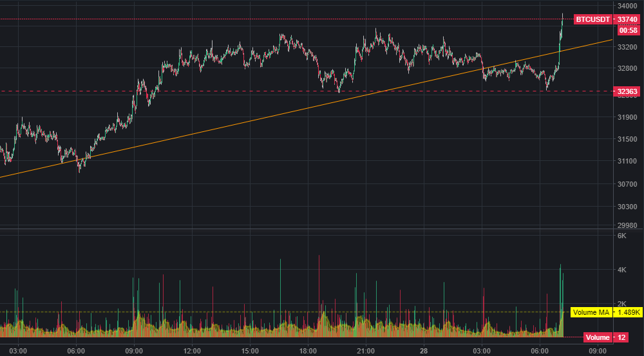Click the 4K volume axis label
The width and height of the screenshot is (644, 356).
622,270
